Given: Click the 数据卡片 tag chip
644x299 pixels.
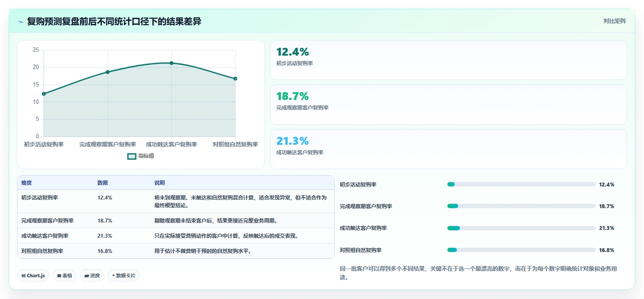Looking at the screenshot, I should [x=124, y=276].
